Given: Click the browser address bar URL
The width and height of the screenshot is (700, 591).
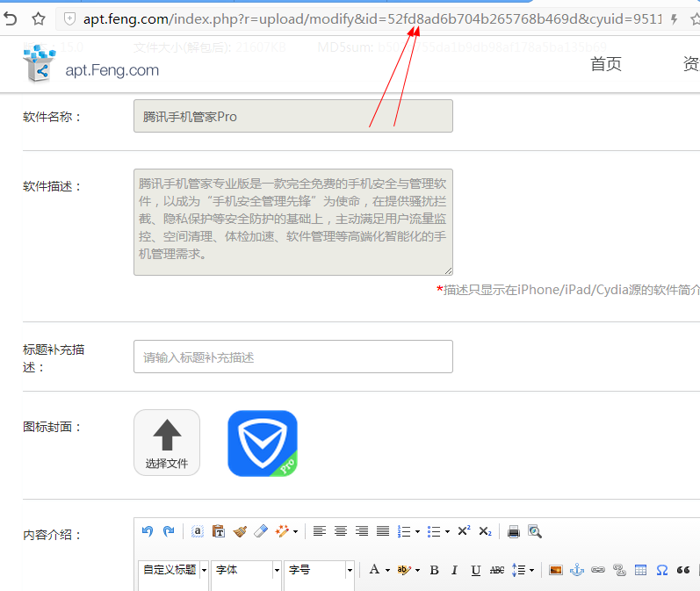Looking at the screenshot, I should point(372,18).
